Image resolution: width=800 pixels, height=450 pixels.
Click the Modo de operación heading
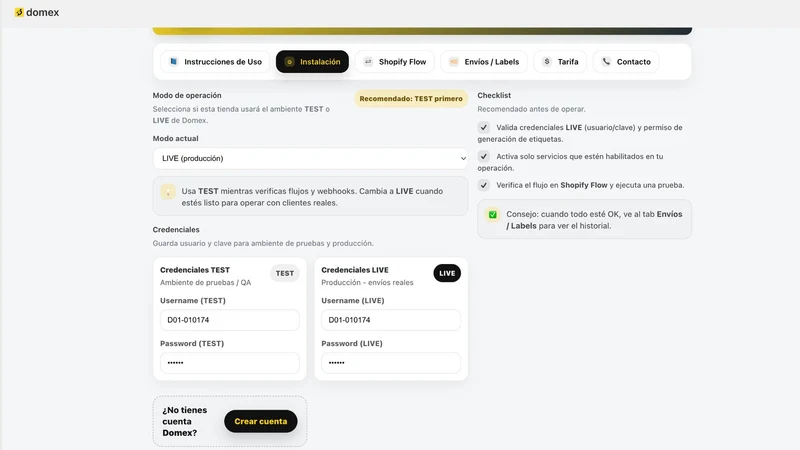coord(187,95)
